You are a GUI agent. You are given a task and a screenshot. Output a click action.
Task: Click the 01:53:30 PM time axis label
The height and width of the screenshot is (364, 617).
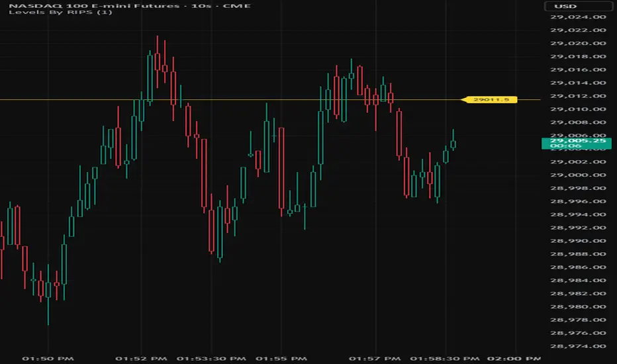click(x=211, y=359)
